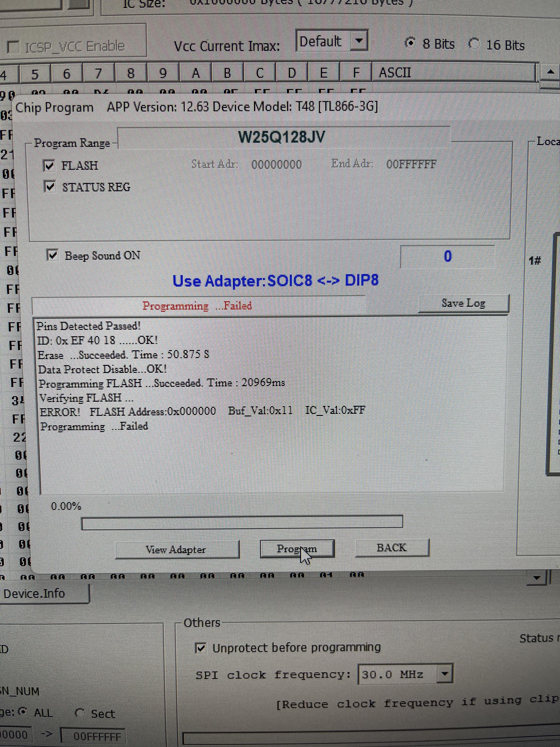Click hex column header F
The height and width of the screenshot is (747, 560).
pyautogui.click(x=356, y=73)
